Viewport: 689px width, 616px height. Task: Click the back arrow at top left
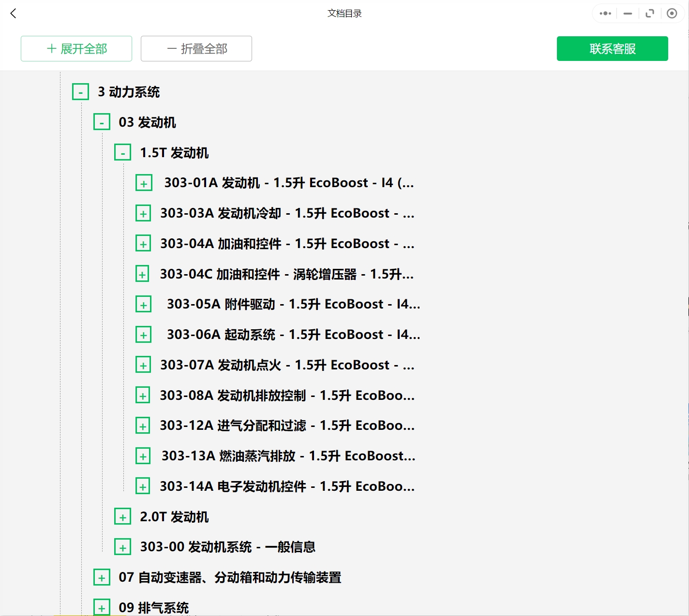tap(13, 14)
